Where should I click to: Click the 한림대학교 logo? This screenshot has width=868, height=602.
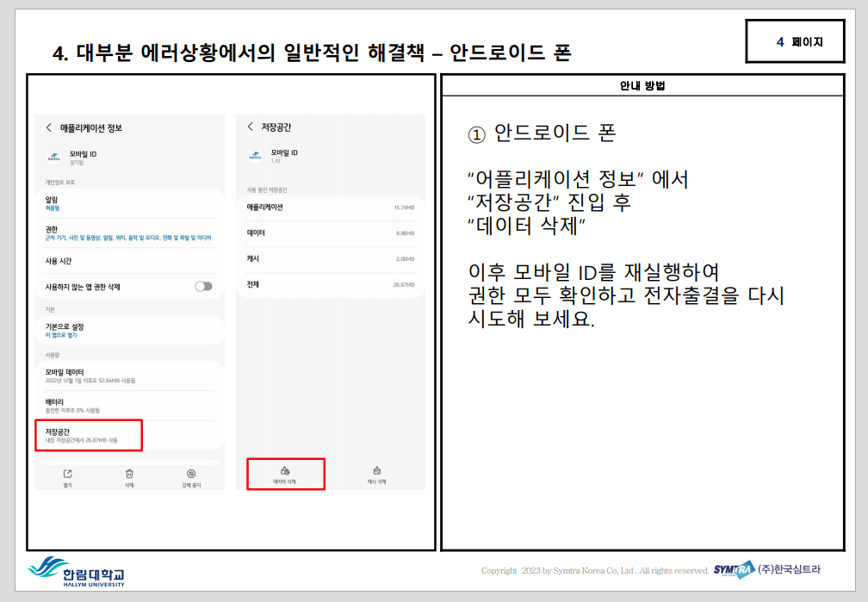[77, 571]
